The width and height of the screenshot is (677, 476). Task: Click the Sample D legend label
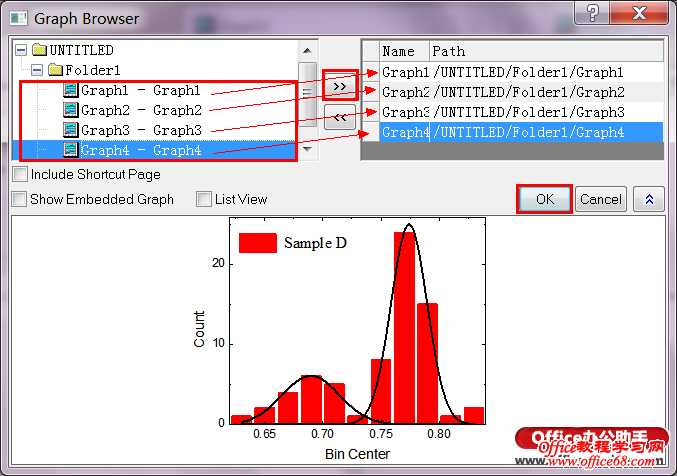coord(316,243)
